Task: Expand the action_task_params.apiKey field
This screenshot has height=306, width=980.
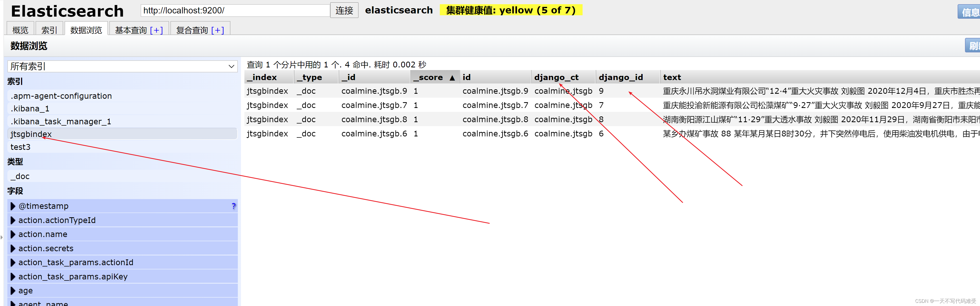Action: 122,276
